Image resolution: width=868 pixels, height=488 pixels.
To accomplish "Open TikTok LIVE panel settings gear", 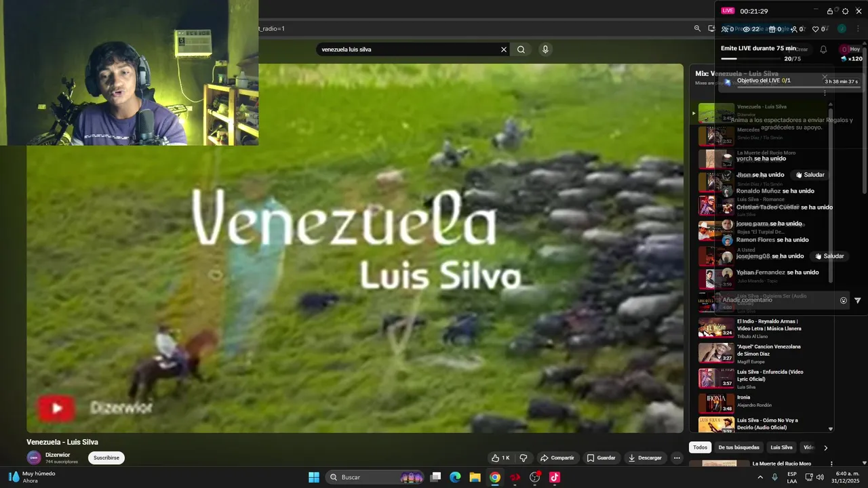I will [845, 11].
